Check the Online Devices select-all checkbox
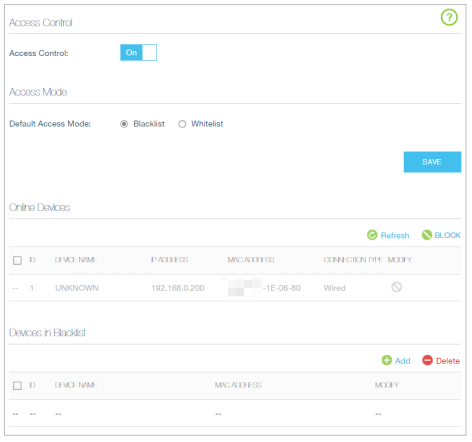 coord(17,260)
